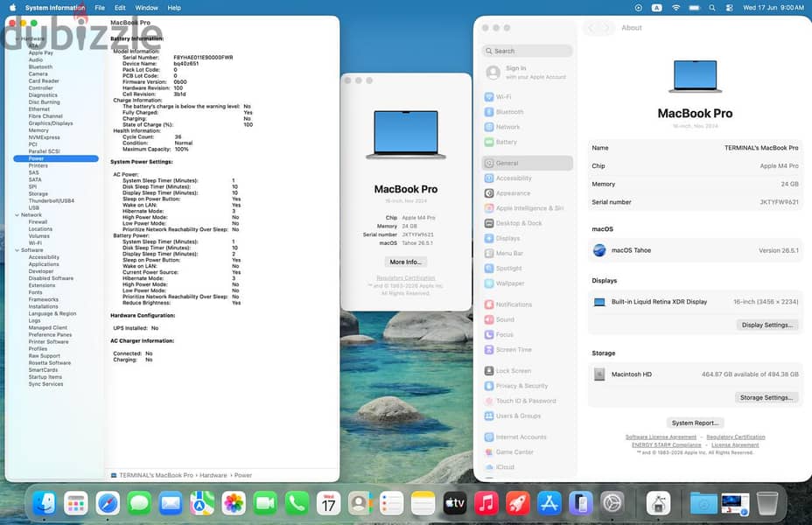
Task: Open Control Center in menu bar
Action: pos(729,8)
